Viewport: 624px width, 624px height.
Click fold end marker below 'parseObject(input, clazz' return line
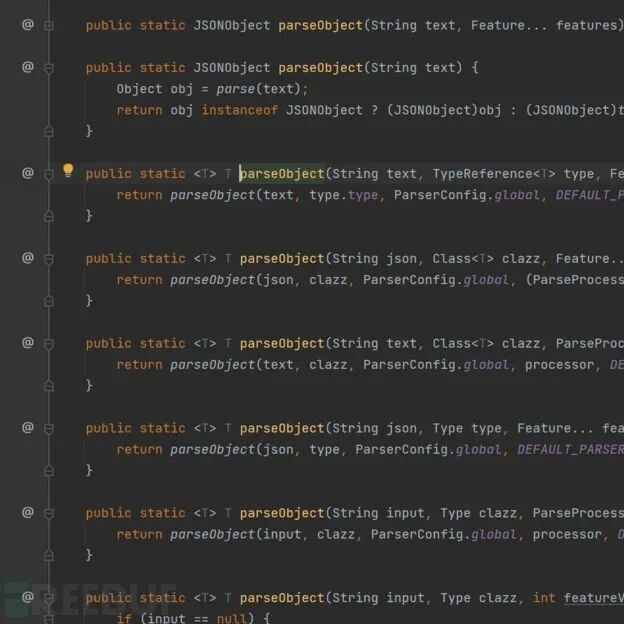pos(49,555)
